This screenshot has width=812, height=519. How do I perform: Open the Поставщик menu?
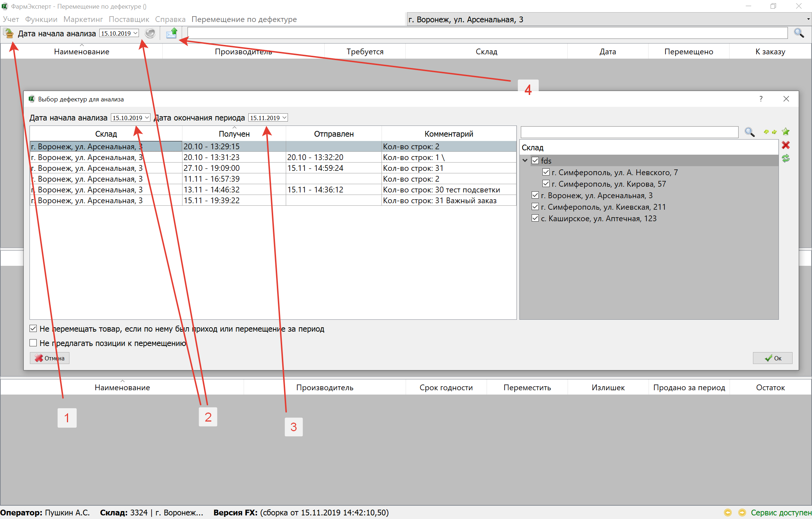(x=129, y=19)
